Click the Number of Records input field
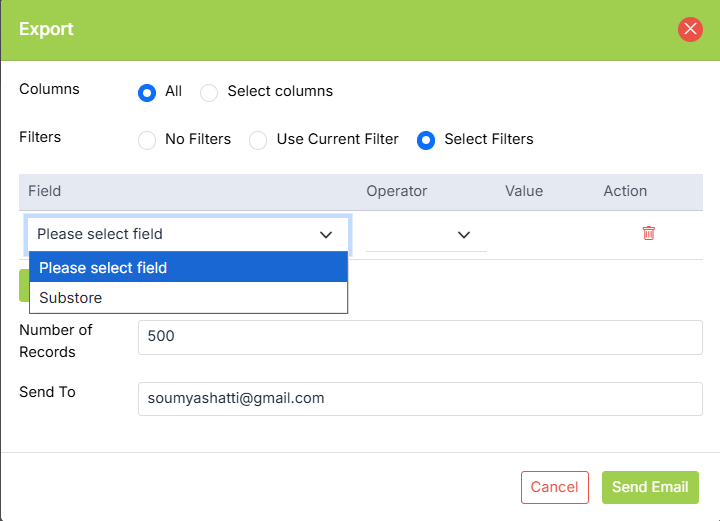720x521 pixels. [x=420, y=337]
